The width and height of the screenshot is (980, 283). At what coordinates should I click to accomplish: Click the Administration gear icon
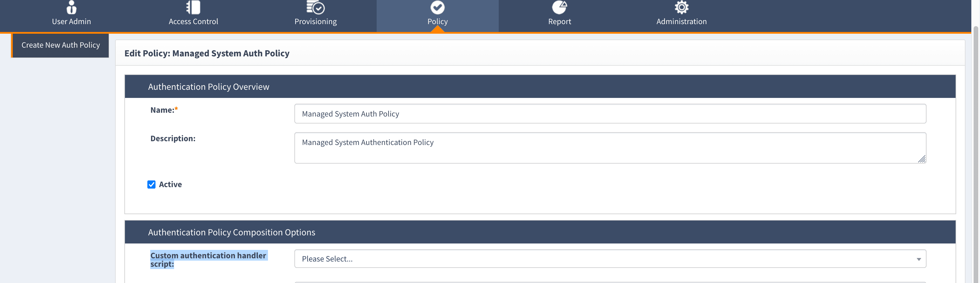(x=681, y=7)
